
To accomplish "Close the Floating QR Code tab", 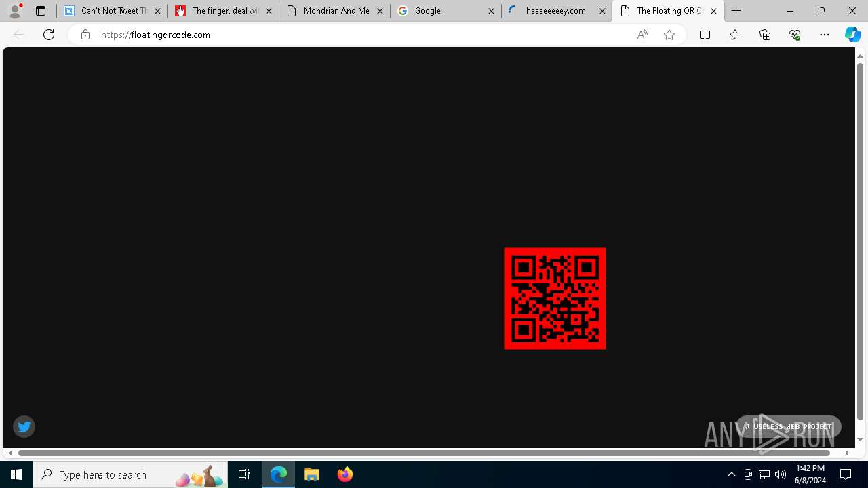I will [713, 11].
